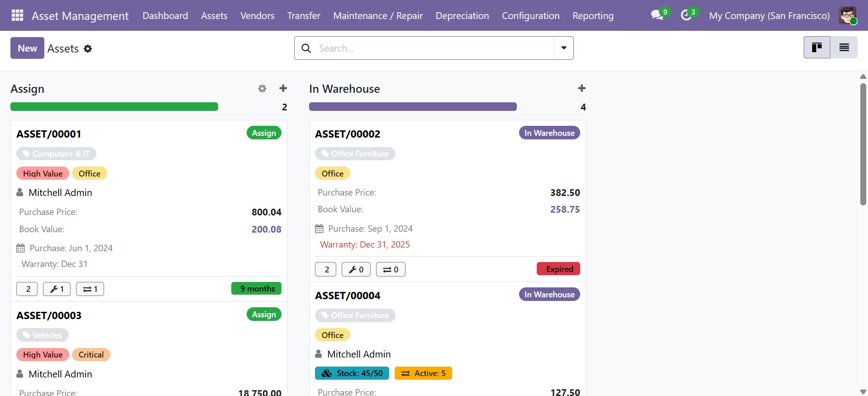
Task: Click Asset Management app title
Action: click(80, 16)
